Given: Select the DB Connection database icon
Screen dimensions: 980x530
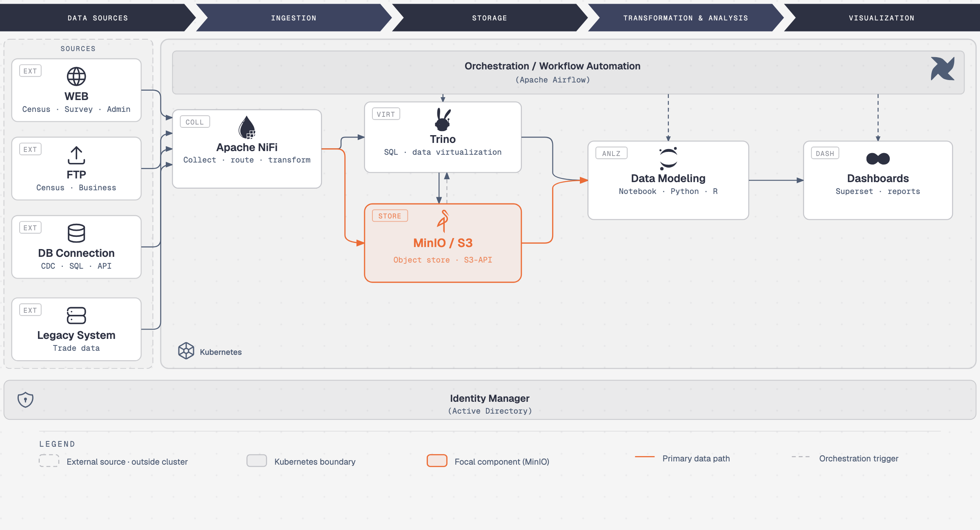Looking at the screenshot, I should pos(76,233).
